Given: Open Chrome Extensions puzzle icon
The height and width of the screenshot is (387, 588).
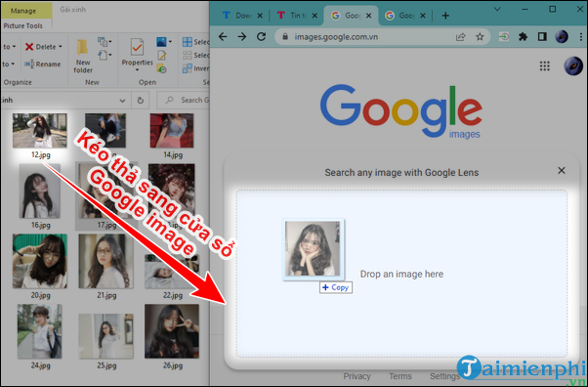Looking at the screenshot, I should click(x=523, y=37).
